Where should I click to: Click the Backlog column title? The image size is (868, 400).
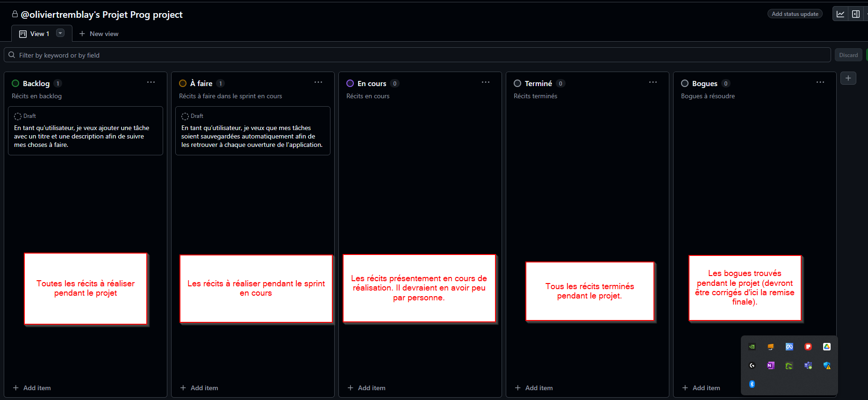(36, 83)
